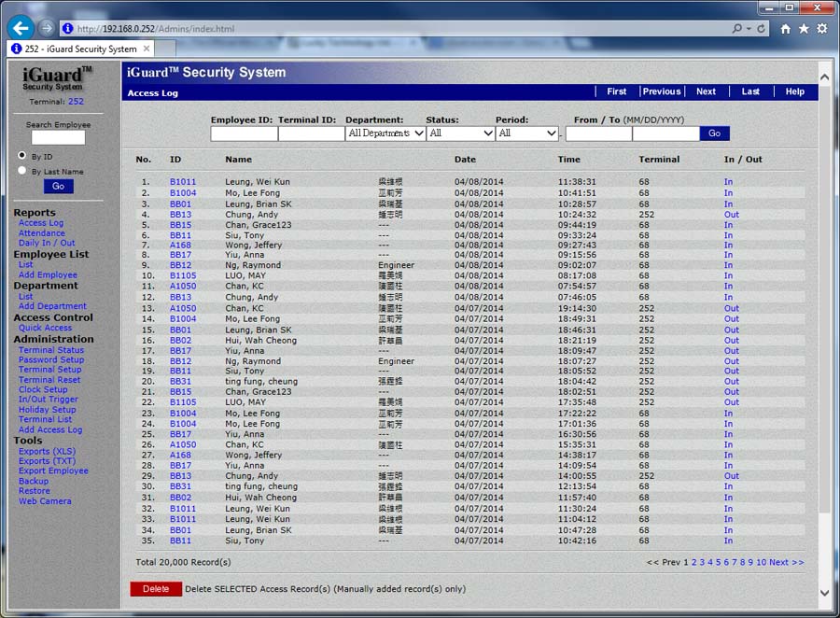The width and height of the screenshot is (840, 618).
Task: Open the Status dropdown
Action: click(460, 133)
